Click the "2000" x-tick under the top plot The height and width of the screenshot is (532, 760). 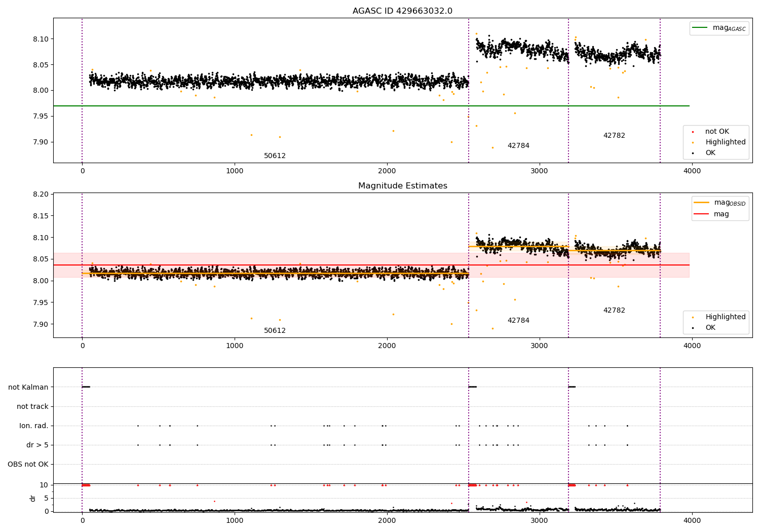pos(387,171)
